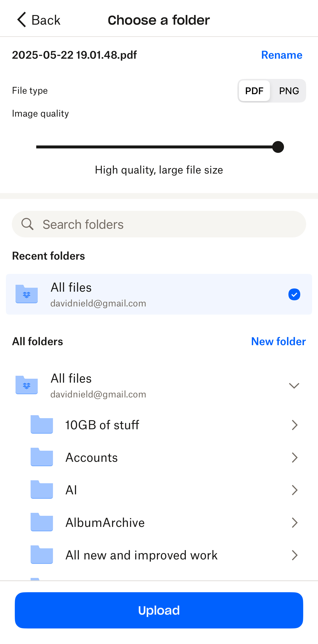Screen dimensions: 318x644
Task: Click the folder icon beside All new and improved work
Action: coord(41,555)
